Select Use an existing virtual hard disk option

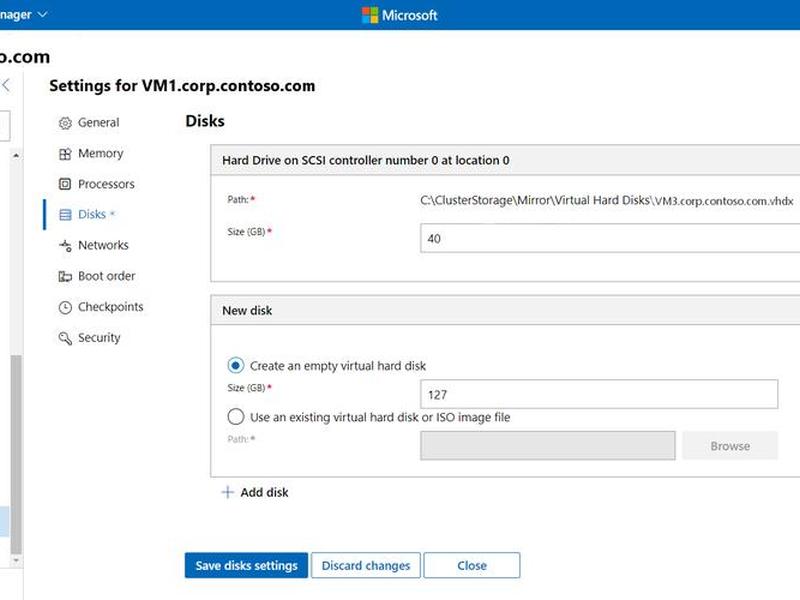coord(235,417)
